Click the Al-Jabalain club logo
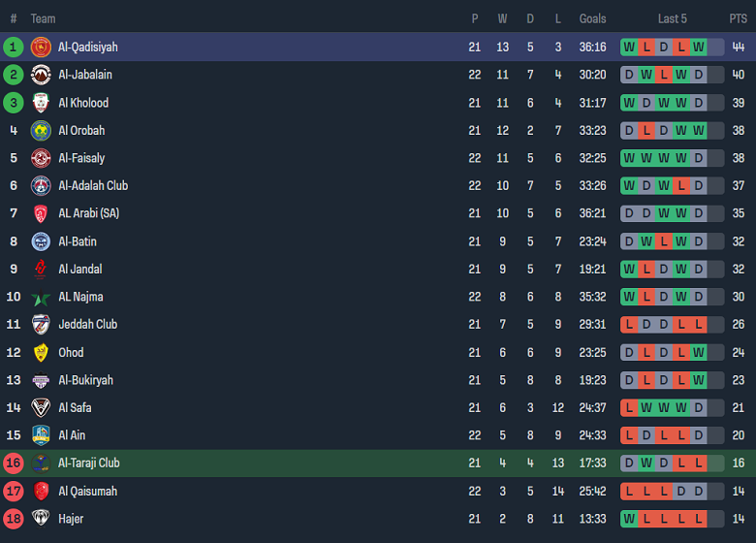The height and width of the screenshot is (543, 756). coord(41,75)
